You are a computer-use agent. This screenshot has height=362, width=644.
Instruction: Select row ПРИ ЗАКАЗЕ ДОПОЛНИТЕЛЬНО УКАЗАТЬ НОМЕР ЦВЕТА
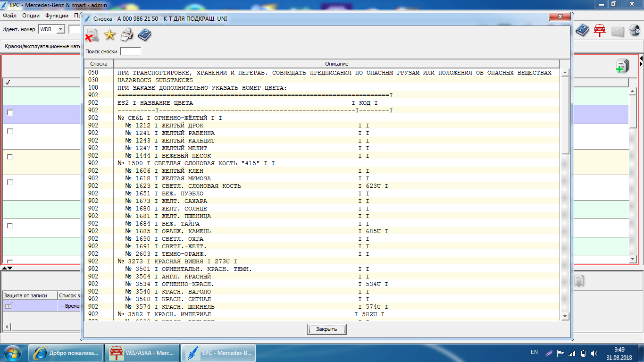click(x=322, y=88)
